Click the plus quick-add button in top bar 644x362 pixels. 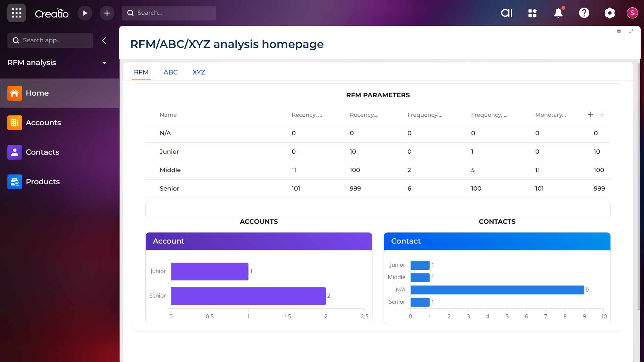pyautogui.click(x=107, y=13)
